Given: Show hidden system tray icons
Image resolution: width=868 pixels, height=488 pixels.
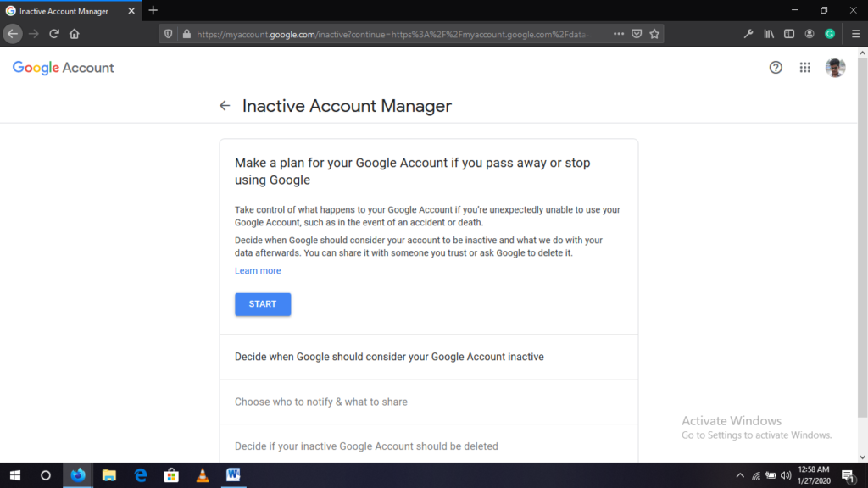Looking at the screenshot, I should 739,475.
